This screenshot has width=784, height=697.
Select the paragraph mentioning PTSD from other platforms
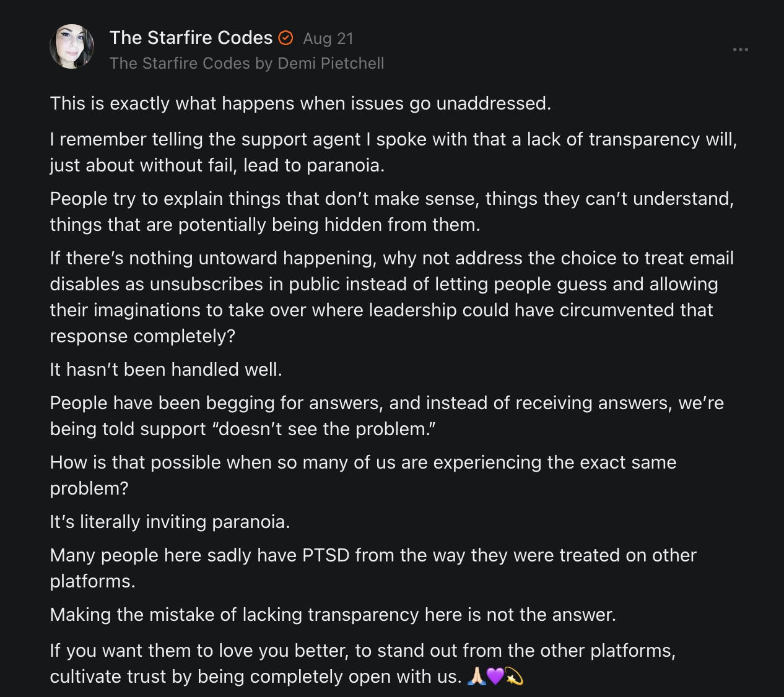pyautogui.click(x=373, y=568)
